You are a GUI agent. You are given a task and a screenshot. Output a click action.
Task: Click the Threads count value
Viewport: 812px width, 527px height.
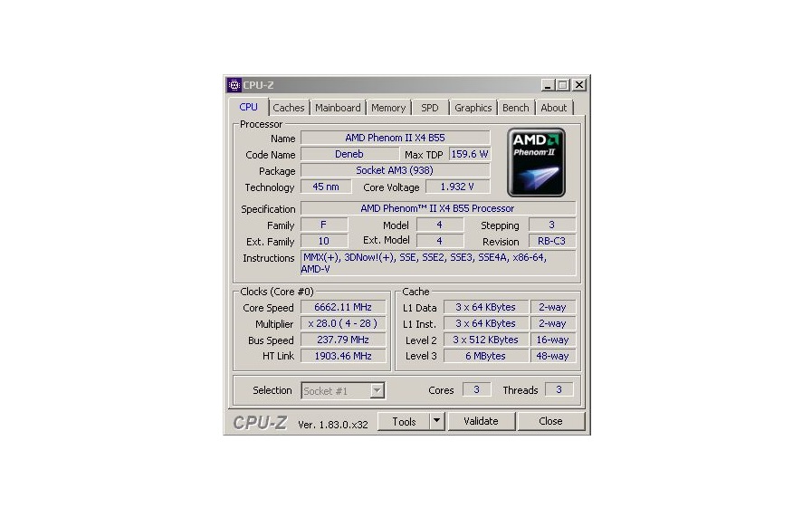click(559, 389)
